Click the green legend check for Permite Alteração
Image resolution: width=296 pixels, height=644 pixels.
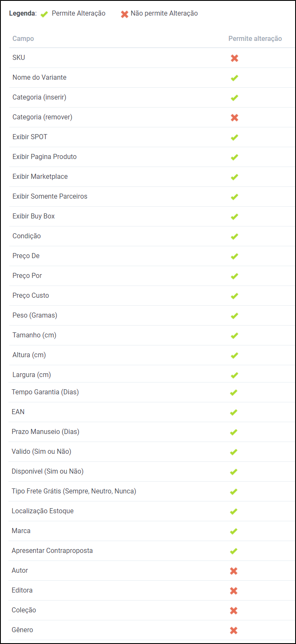(x=44, y=14)
